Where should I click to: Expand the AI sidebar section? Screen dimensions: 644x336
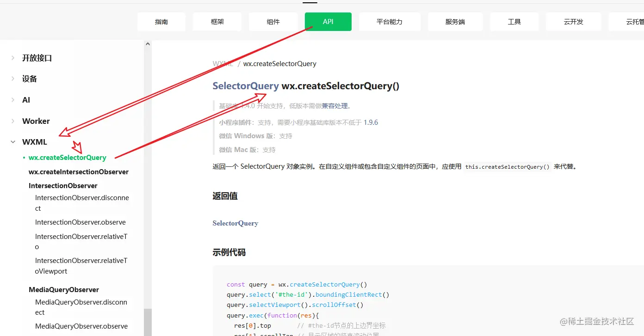pos(26,100)
